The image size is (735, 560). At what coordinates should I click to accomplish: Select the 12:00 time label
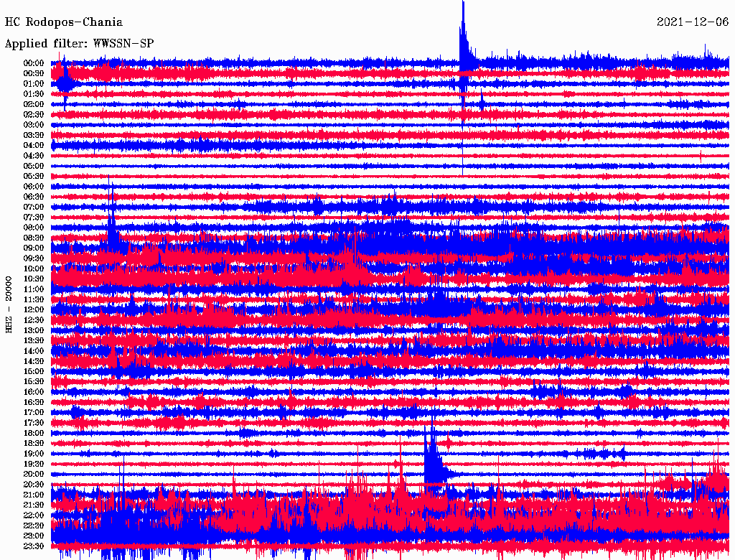(x=34, y=309)
